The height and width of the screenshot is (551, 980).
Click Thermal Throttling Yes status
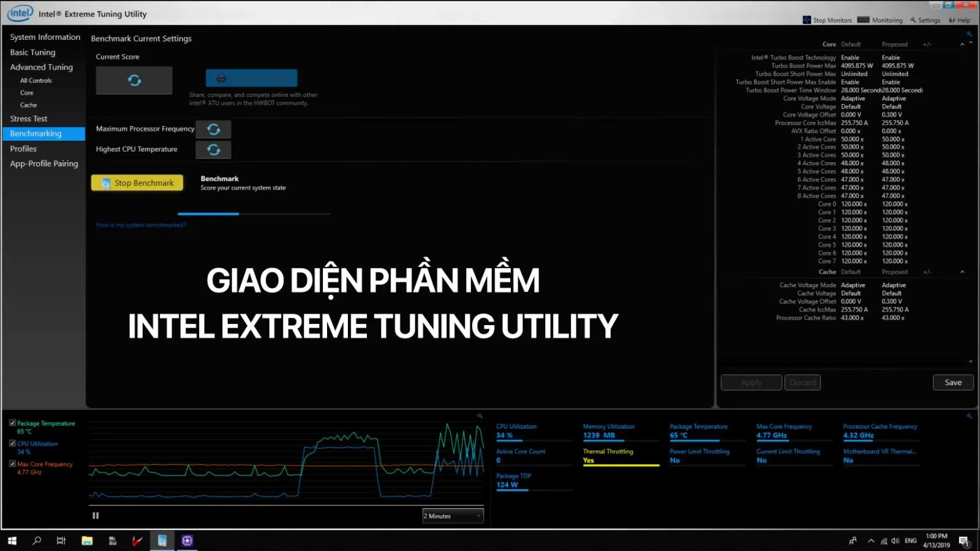click(x=589, y=460)
